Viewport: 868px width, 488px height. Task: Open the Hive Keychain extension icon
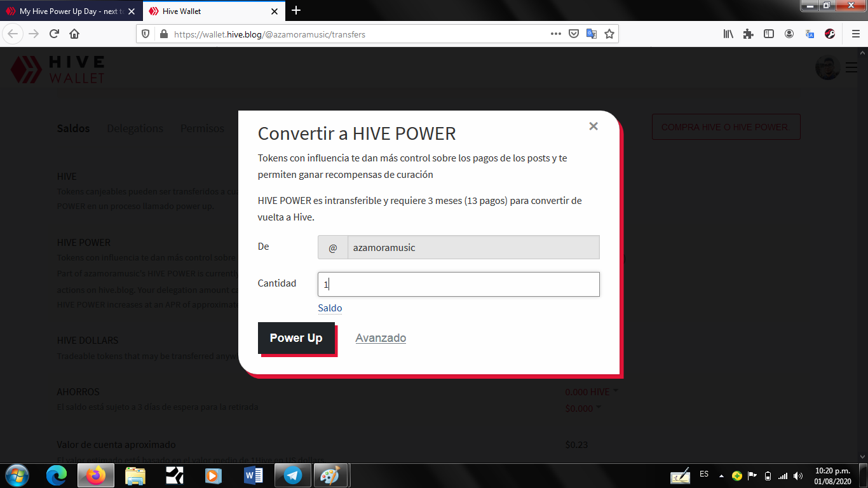pos(830,34)
